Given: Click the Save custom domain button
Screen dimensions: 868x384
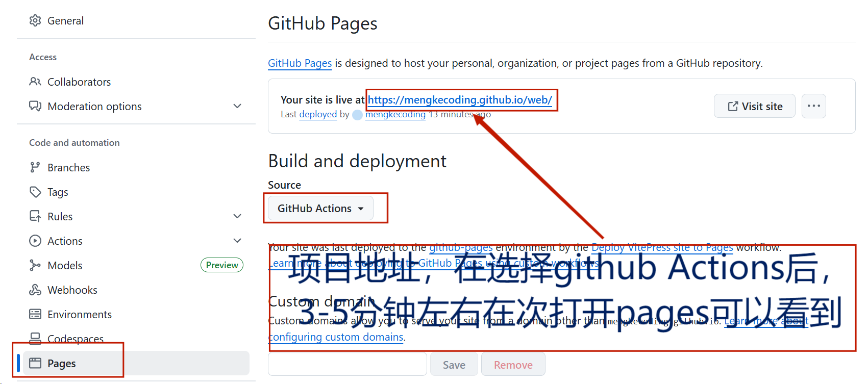Looking at the screenshot, I should (454, 365).
